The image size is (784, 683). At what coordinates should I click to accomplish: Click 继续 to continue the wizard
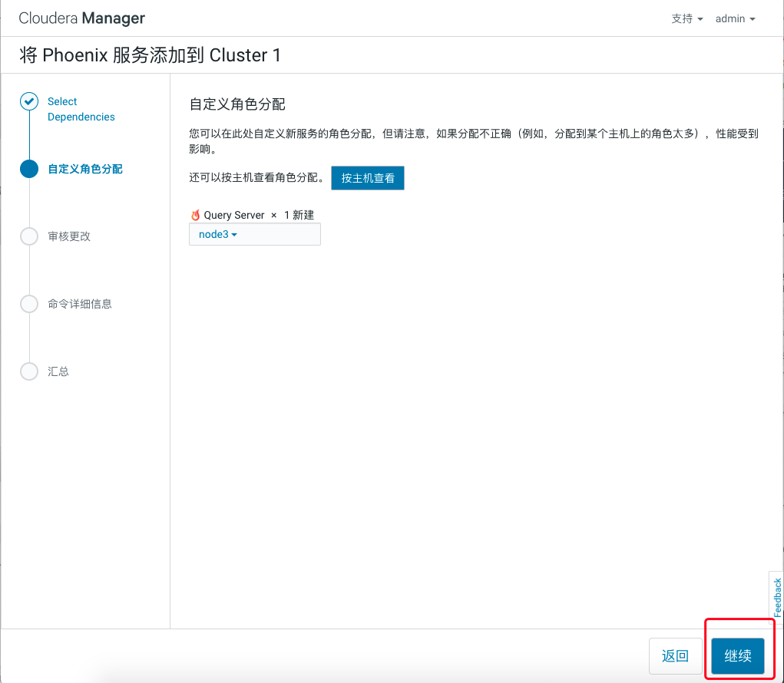(737, 656)
